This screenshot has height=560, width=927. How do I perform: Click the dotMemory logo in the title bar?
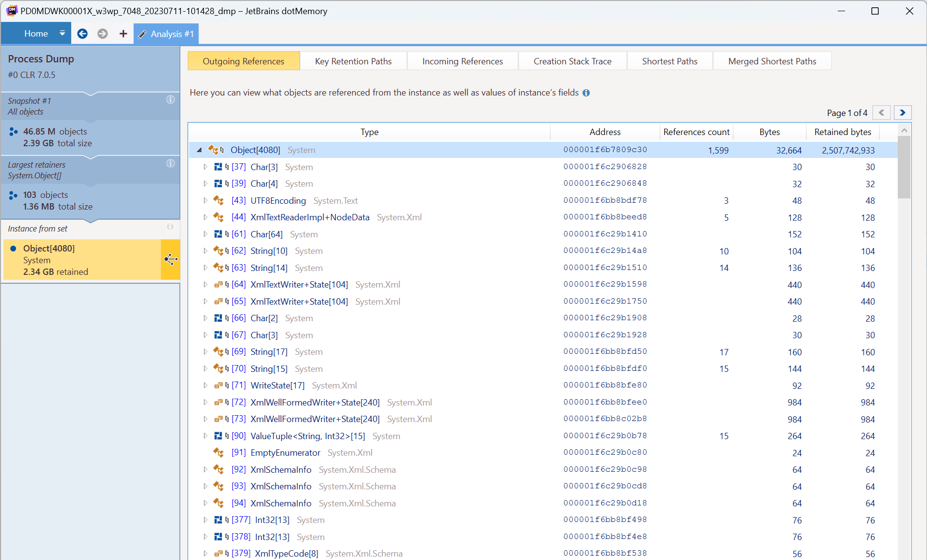[x=11, y=11]
